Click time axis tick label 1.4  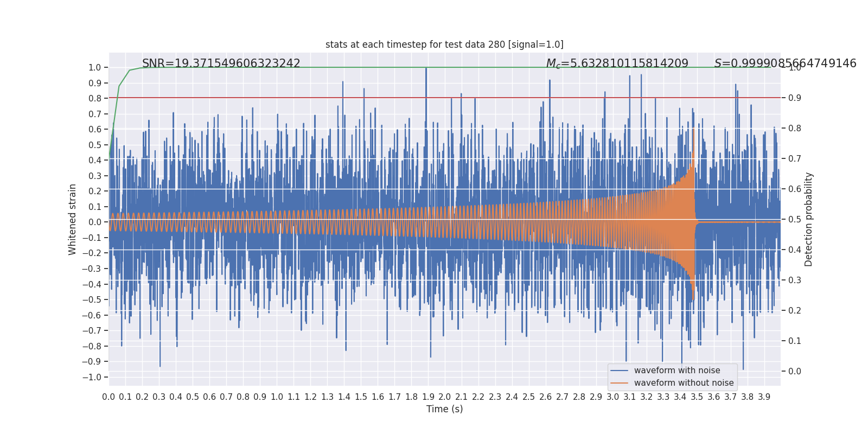(344, 397)
